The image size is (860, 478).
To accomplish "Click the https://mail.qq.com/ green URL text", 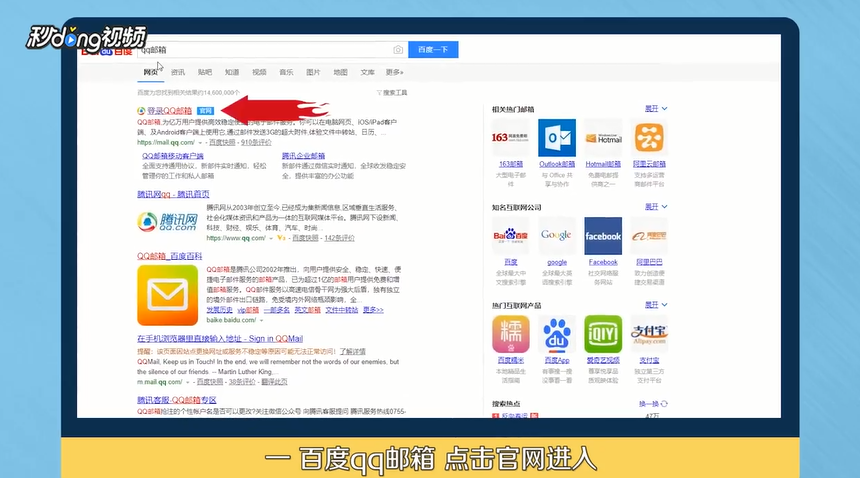I will (166, 143).
